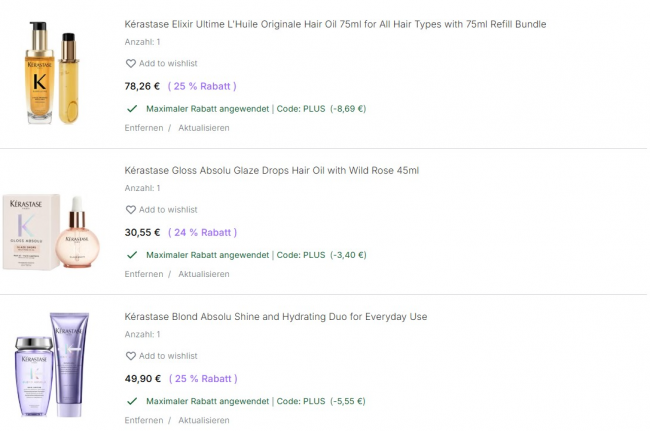Open the Blond Absolu Duo product image
Image resolution: width=650 pixels, height=431 pixels.
click(52, 369)
